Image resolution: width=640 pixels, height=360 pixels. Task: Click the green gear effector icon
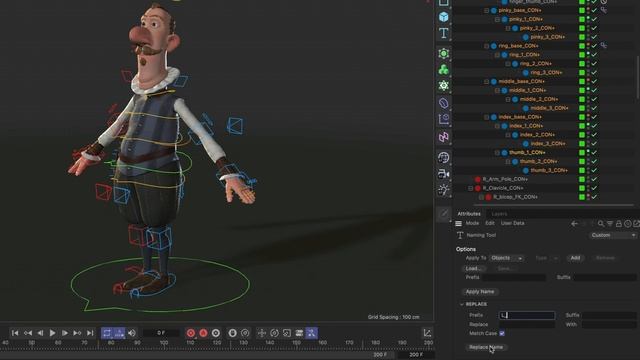coord(444,85)
